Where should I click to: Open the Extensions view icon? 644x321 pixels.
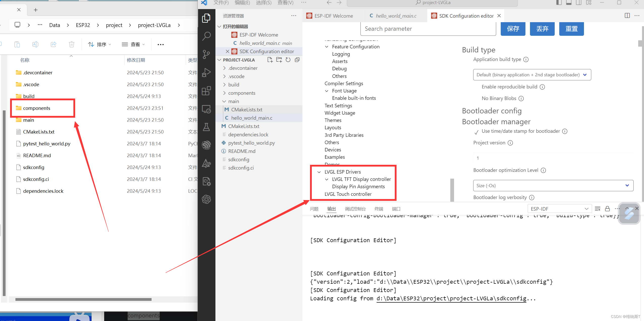tap(206, 91)
